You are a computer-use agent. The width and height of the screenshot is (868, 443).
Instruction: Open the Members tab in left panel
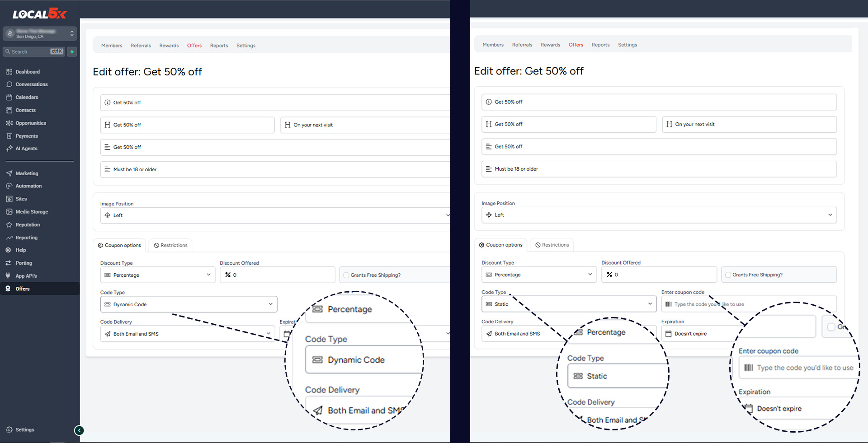pyautogui.click(x=112, y=46)
